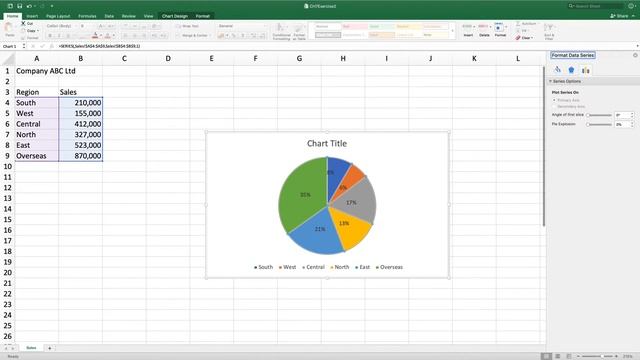Open the Name Box dropdown

coord(24,46)
